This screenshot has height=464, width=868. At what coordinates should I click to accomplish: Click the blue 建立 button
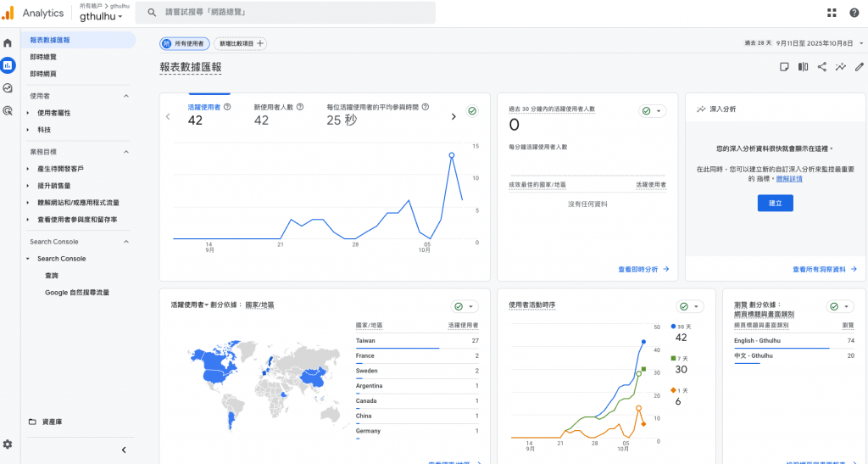(x=775, y=203)
